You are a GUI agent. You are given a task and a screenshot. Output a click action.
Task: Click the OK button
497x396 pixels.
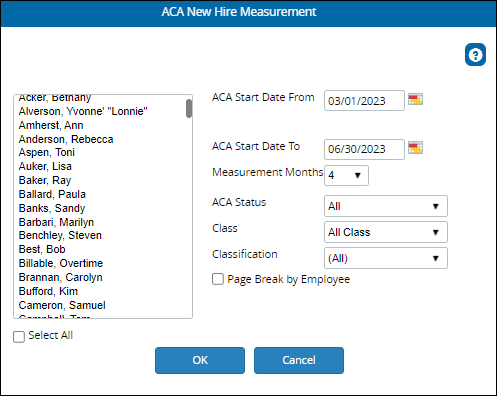[x=200, y=360]
